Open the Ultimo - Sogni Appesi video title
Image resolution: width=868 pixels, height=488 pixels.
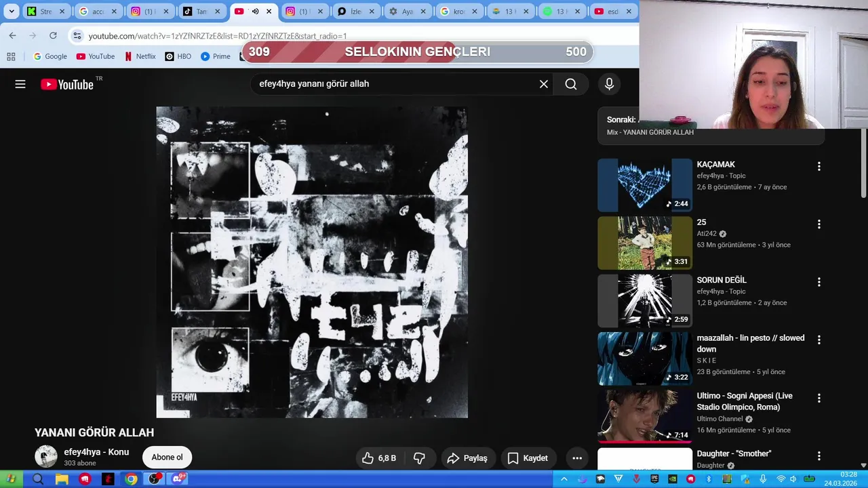745,401
